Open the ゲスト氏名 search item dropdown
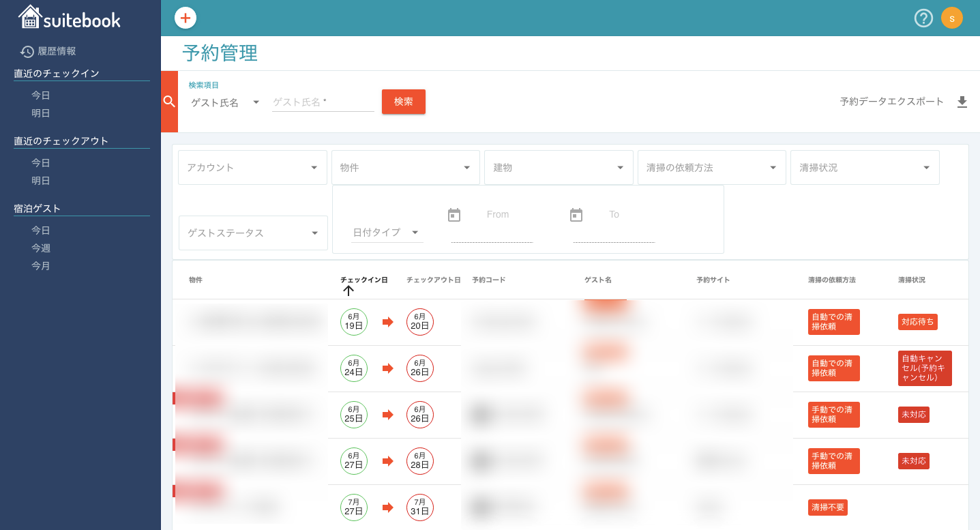Viewport: 980px width, 530px height. click(225, 102)
